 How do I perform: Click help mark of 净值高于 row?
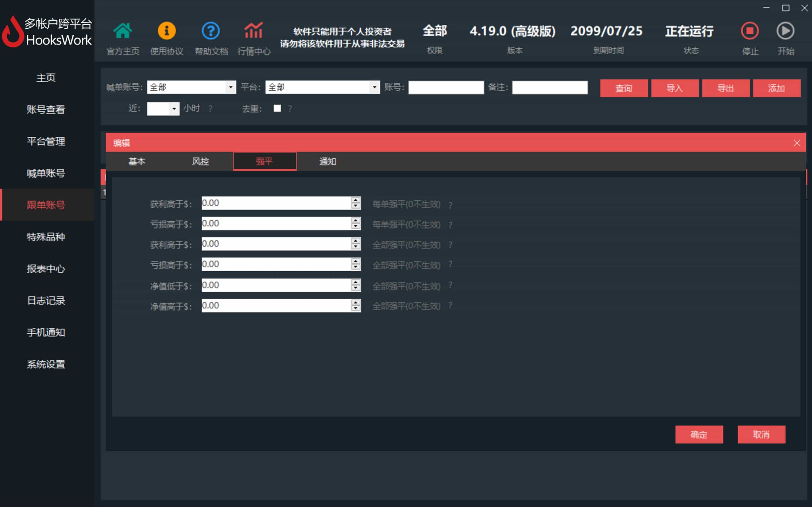click(451, 305)
